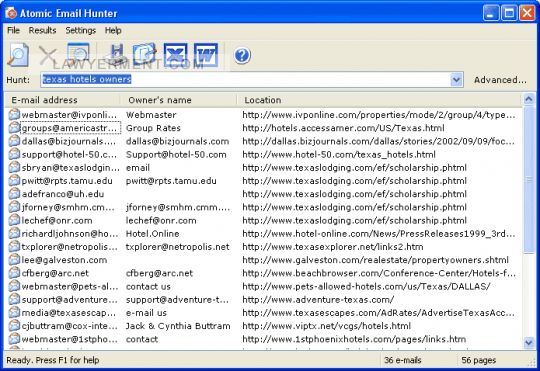
Task: Click '56 pages' status bar count
Action: pyautogui.click(x=479, y=360)
